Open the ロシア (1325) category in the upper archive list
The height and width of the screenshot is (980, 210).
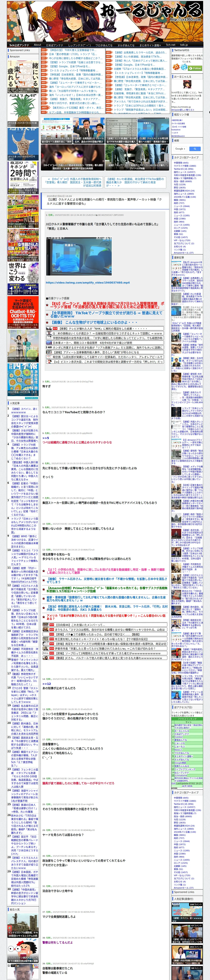[x=181, y=228]
